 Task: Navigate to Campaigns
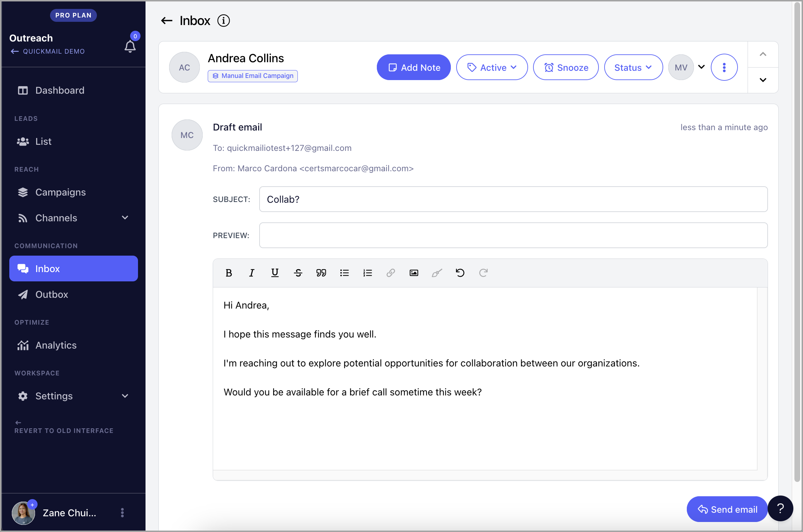[x=74, y=192]
